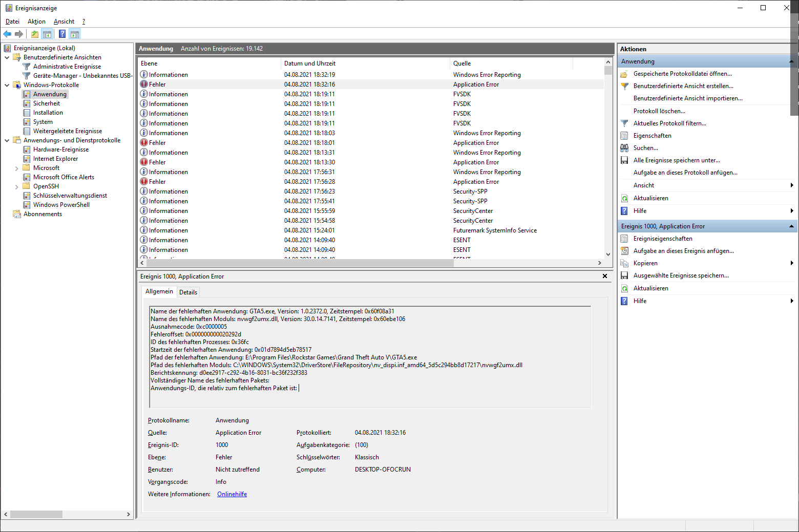Collapse the Benutzerdefinierte Ansichten tree node
The image size is (799, 532).
click(x=7, y=57)
